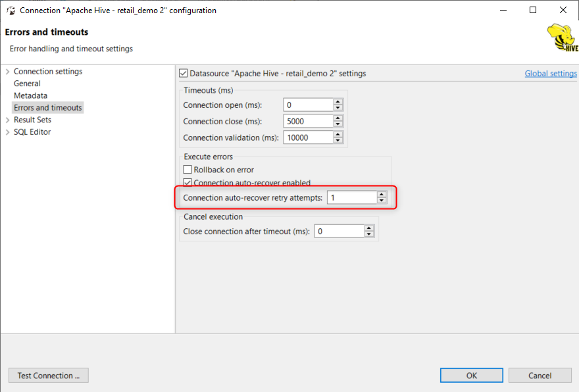
Task: Disable Connection auto-recover enabled
Action: (x=188, y=182)
